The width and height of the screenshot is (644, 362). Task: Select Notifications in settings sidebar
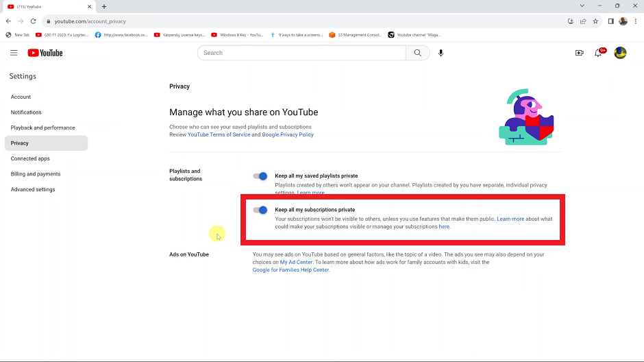coord(26,112)
